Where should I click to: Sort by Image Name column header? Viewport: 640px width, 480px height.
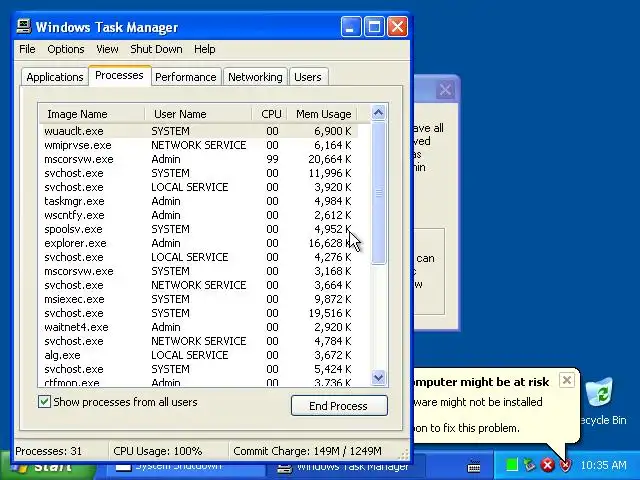[92, 114]
